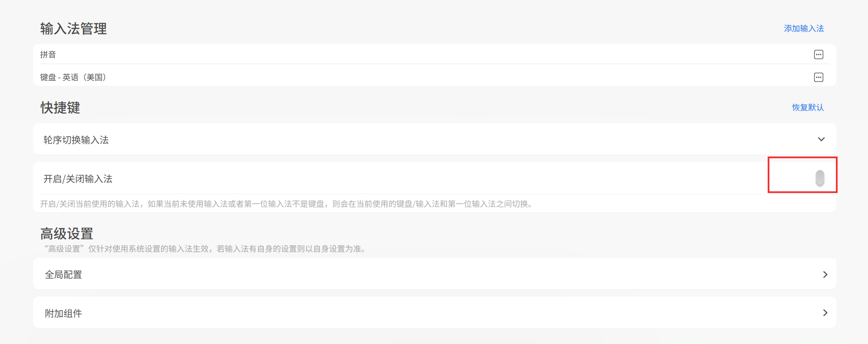
Task: Open the 拼音 more-options icon
Action: 818,55
